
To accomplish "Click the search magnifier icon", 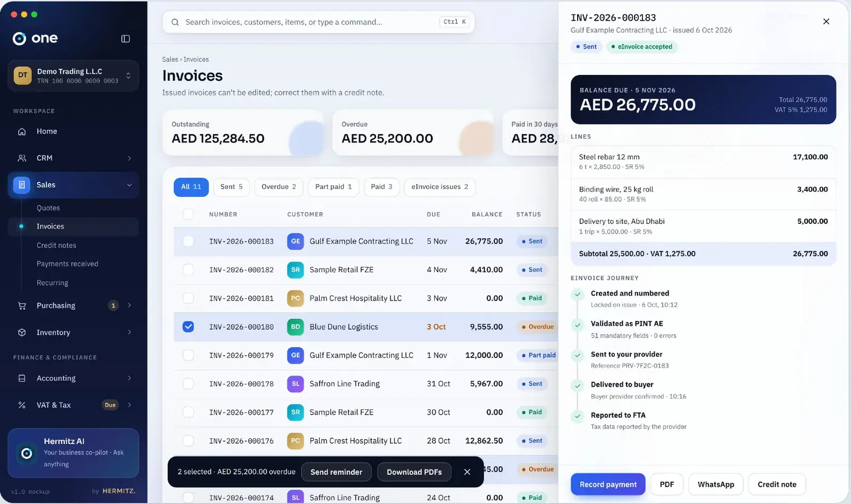I will (175, 22).
